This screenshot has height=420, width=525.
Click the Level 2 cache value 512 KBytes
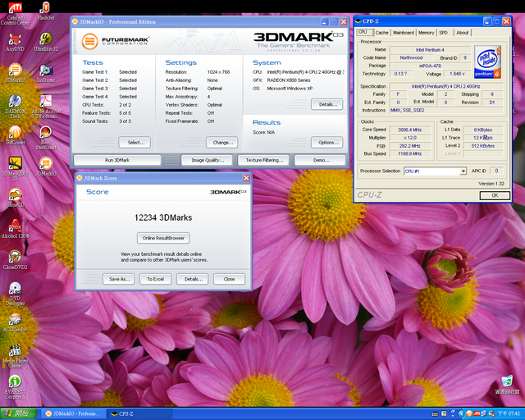click(x=483, y=146)
